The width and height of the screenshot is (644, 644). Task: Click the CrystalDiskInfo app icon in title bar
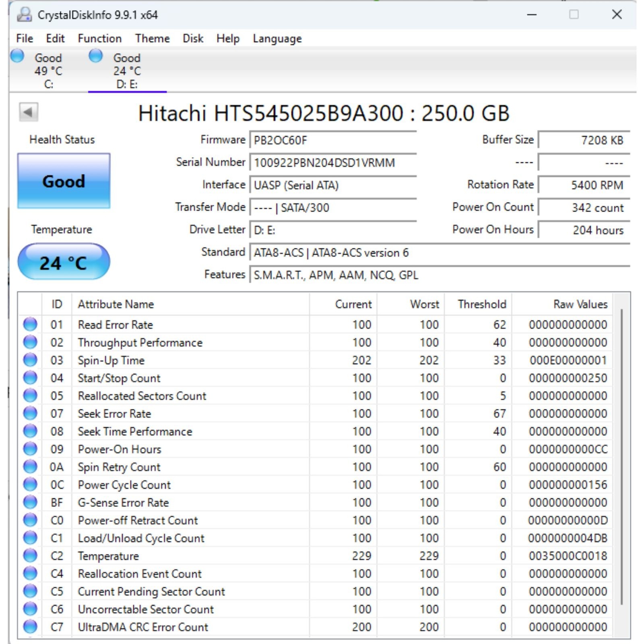[25, 15]
